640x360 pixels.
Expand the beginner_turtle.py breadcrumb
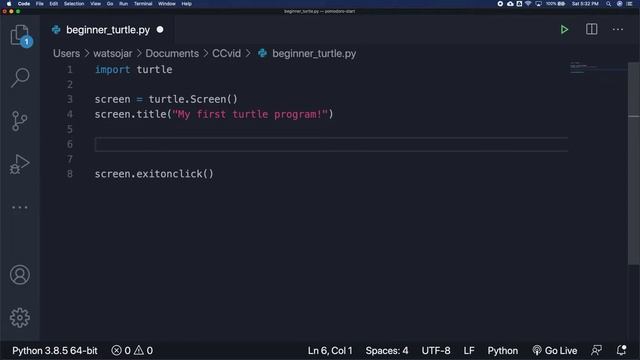(x=314, y=53)
